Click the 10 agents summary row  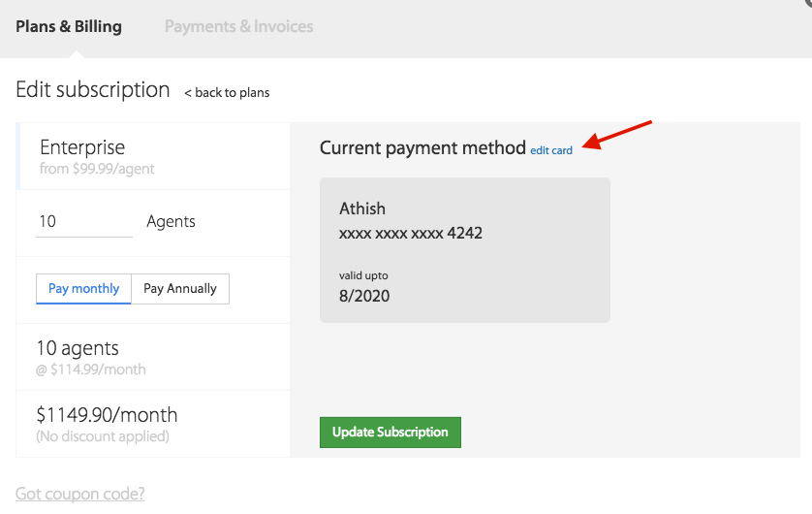click(153, 357)
